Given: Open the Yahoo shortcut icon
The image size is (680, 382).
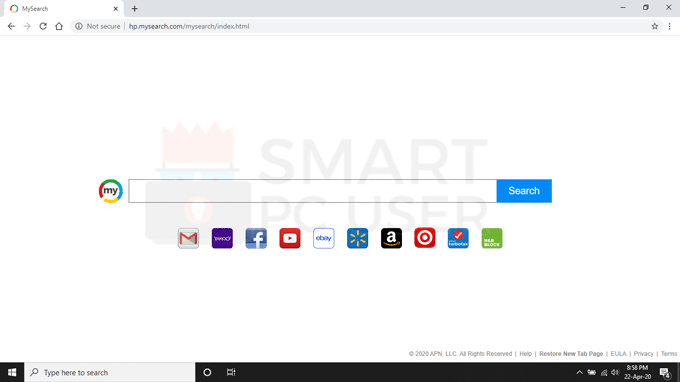Looking at the screenshot, I should [x=222, y=238].
